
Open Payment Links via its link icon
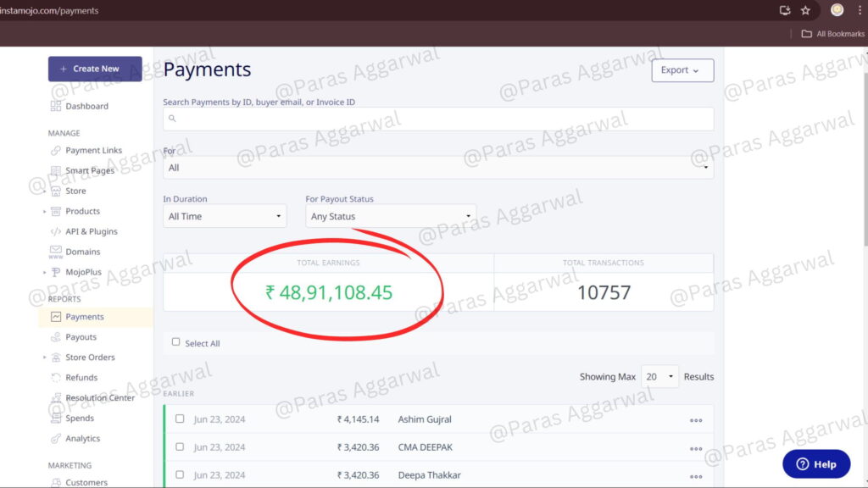56,151
